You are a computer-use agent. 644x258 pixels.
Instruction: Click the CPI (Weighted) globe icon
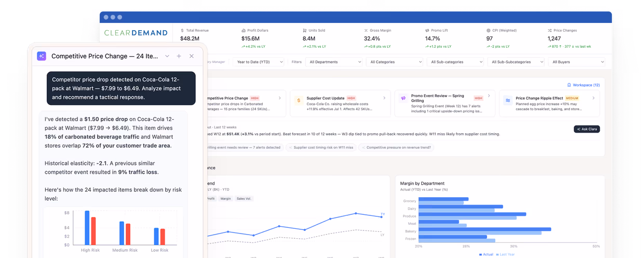[x=489, y=31]
